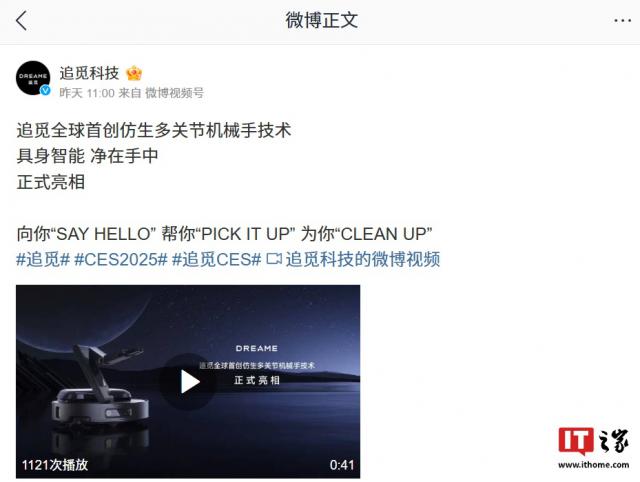
Task: Click the www.ithome.com watermark text
Action: pos(593,465)
